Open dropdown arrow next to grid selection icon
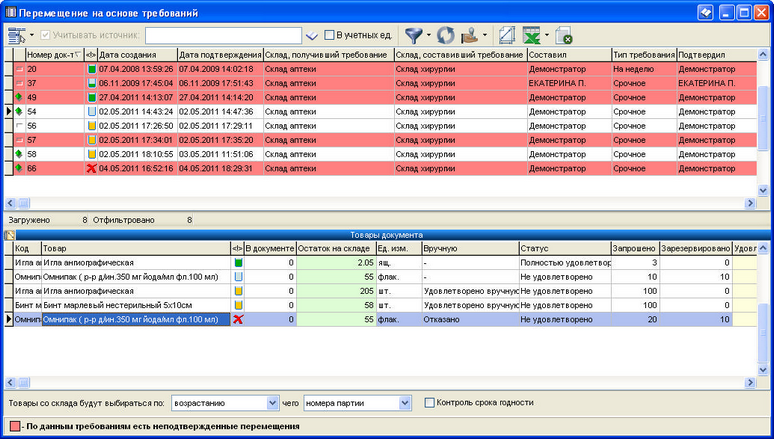The height and width of the screenshot is (439, 774). tap(32, 35)
